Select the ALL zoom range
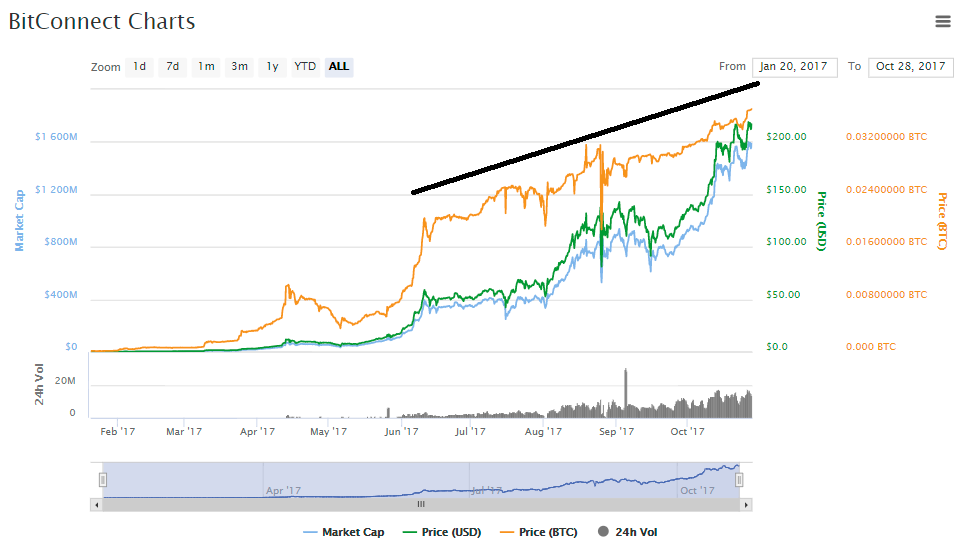Image resolution: width=970 pixels, height=549 pixels. pos(338,66)
